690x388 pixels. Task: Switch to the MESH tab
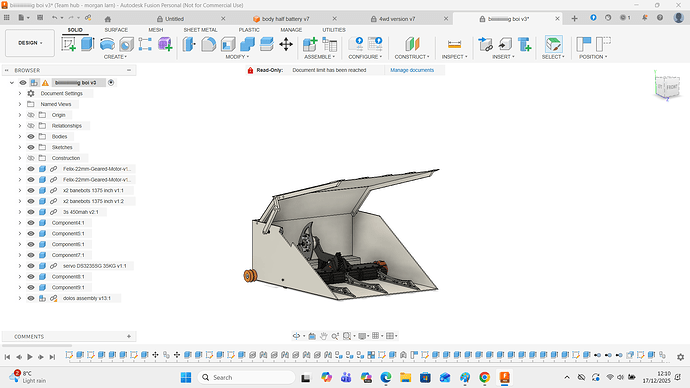point(156,30)
